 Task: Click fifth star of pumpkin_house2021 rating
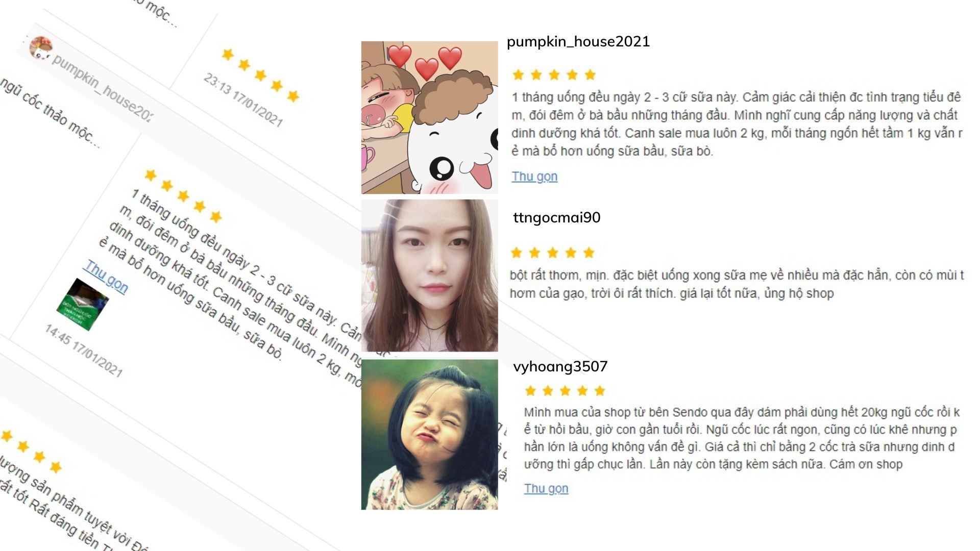(590, 74)
